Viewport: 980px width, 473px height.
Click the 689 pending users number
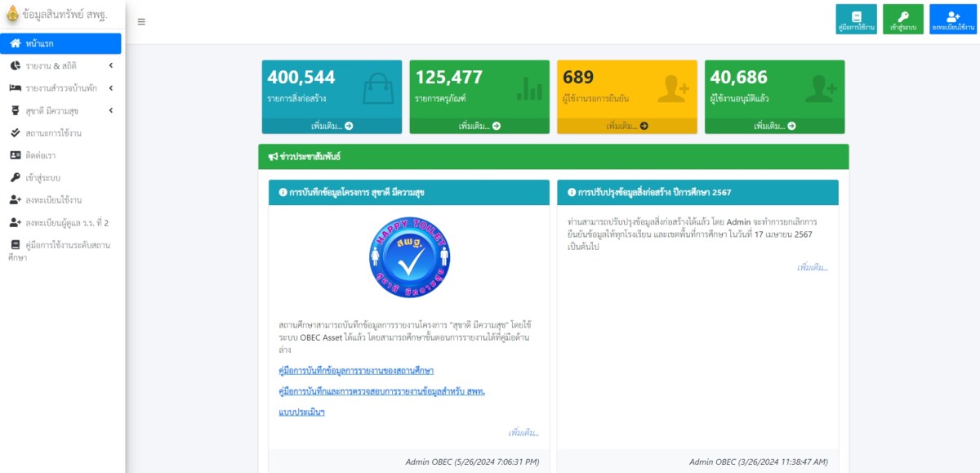click(578, 78)
